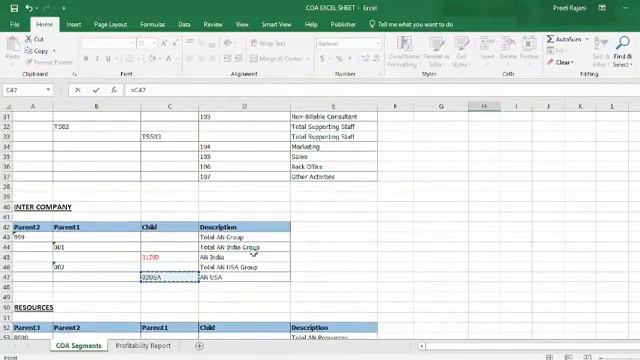Click the Undo arrow icon
Image resolution: width=640 pixels, height=360 pixels.
click(x=29, y=8)
